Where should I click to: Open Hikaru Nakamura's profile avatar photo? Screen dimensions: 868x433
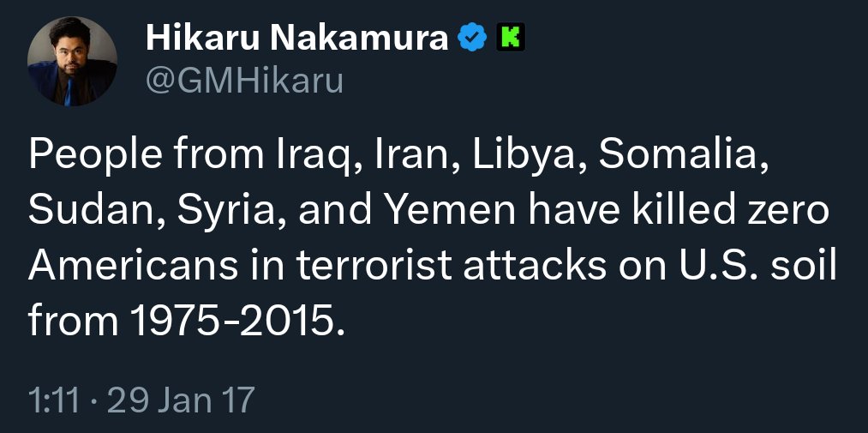point(72,62)
